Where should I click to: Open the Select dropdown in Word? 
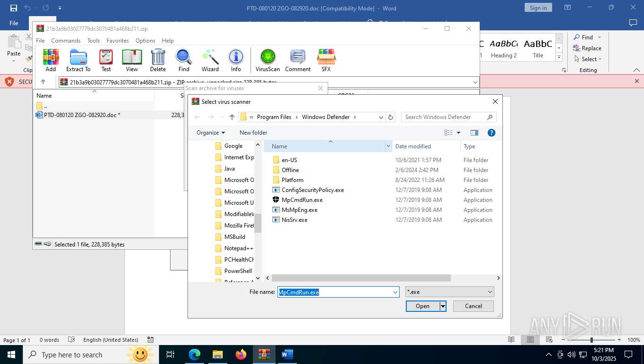click(588, 59)
